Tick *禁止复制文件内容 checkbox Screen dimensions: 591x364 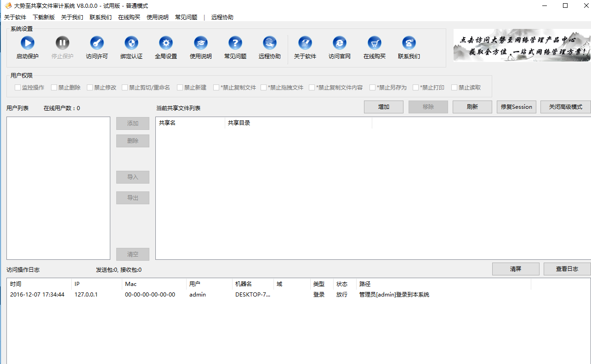click(312, 88)
